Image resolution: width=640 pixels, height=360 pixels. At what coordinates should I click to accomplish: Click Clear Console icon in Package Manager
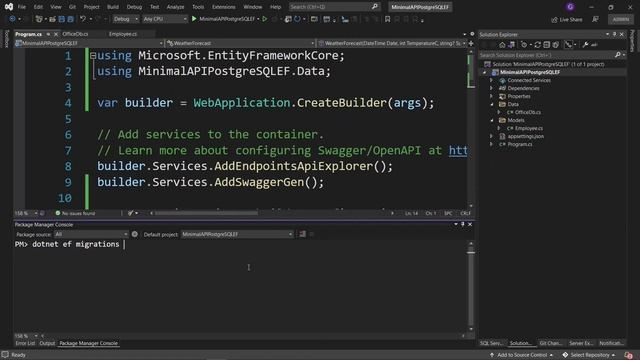click(x=302, y=234)
